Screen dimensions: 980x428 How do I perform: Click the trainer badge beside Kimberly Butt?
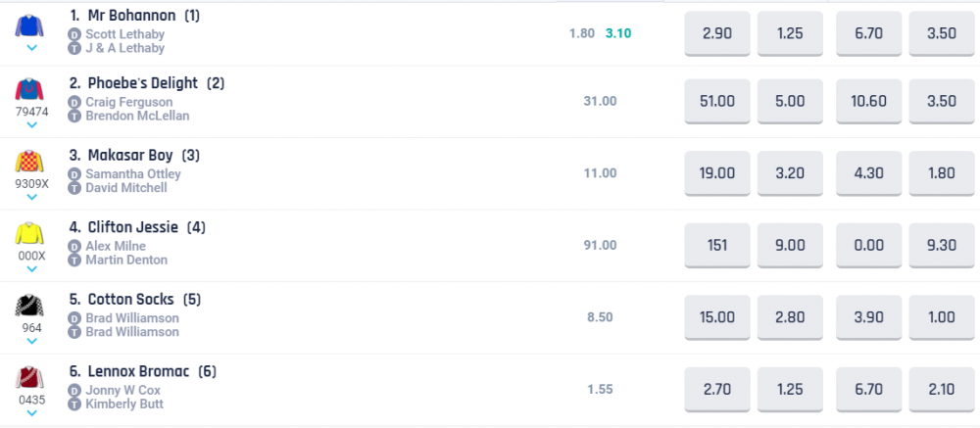click(x=74, y=404)
